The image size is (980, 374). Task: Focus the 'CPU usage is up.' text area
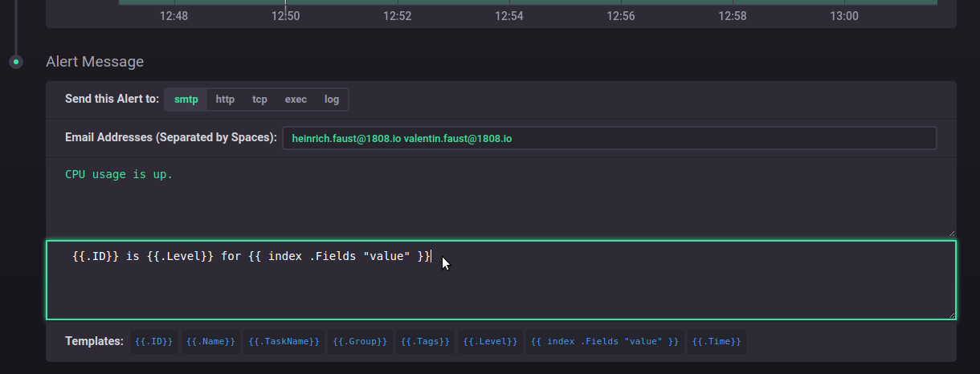[x=500, y=197]
